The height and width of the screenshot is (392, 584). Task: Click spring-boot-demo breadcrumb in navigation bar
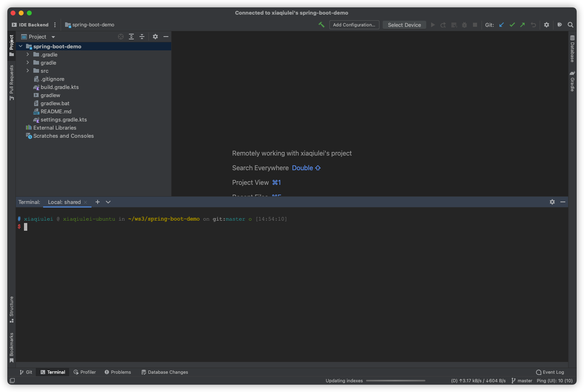(x=90, y=25)
